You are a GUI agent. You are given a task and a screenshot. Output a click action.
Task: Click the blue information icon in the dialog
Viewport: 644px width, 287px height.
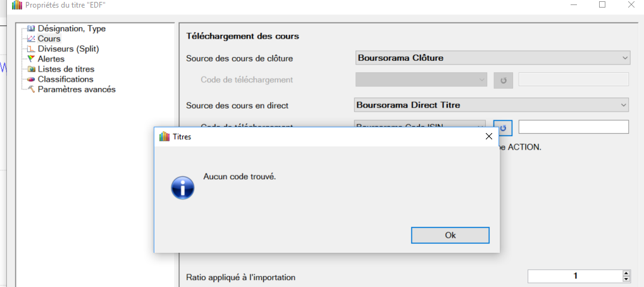pyautogui.click(x=183, y=188)
